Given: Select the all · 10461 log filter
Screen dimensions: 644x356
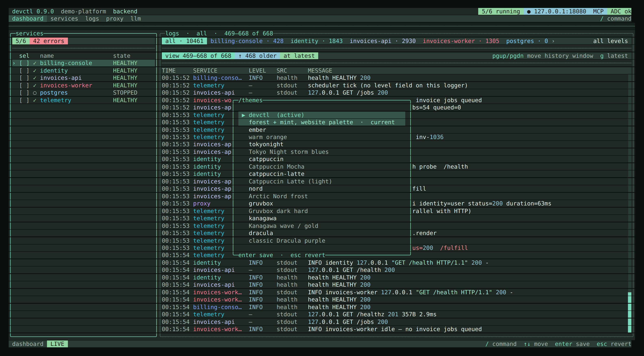Looking at the screenshot, I should coord(184,41).
